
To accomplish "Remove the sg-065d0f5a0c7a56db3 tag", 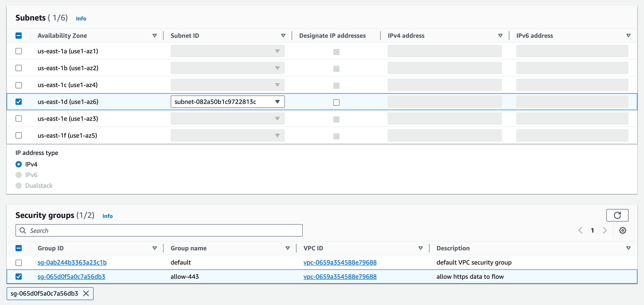I will (x=86, y=293).
